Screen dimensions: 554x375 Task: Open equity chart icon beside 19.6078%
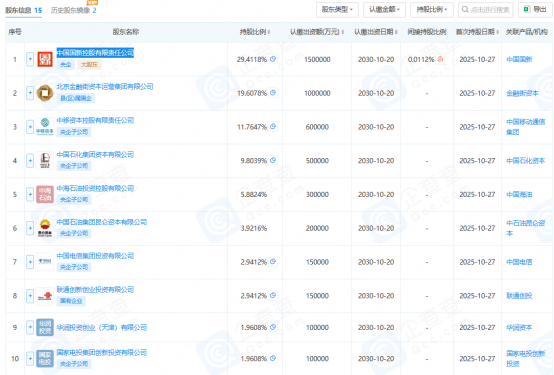click(x=273, y=93)
